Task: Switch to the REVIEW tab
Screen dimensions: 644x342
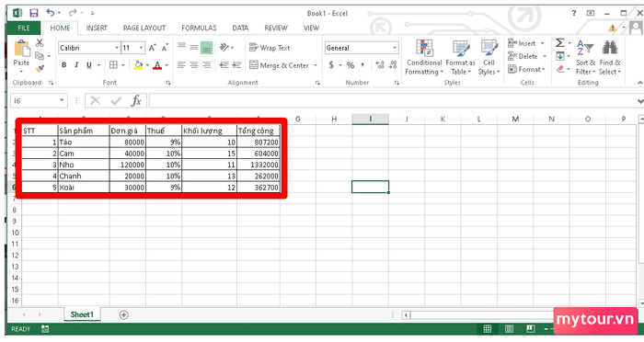Action: tap(276, 28)
